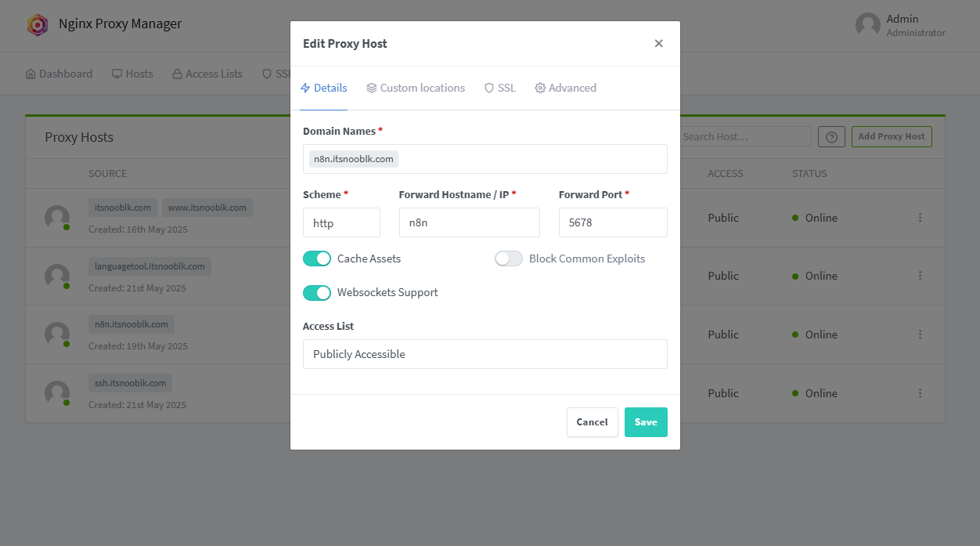Save the proxy host changes
The width and height of the screenshot is (980, 546).
coord(646,421)
